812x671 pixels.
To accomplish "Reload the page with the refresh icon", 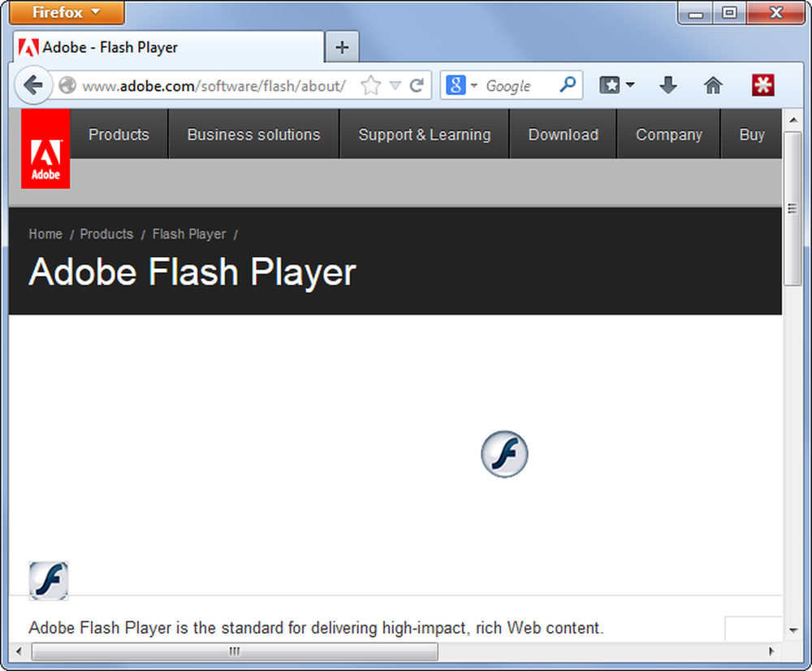I will (417, 85).
